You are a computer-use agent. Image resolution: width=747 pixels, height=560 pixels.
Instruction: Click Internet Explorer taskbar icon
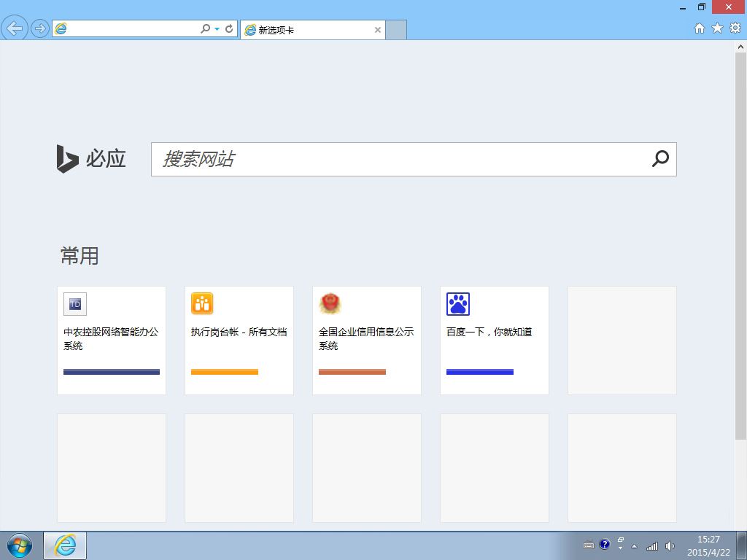coord(65,545)
